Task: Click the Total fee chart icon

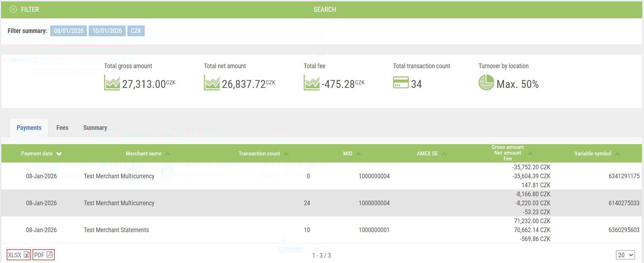Action: (312, 83)
